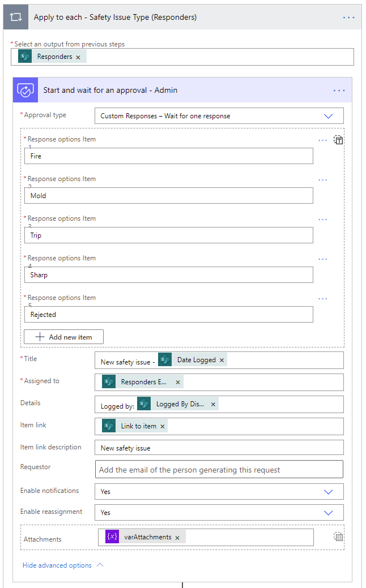Remove the Logged By token in Details
The width and height of the screenshot is (366, 588).
[212, 404]
